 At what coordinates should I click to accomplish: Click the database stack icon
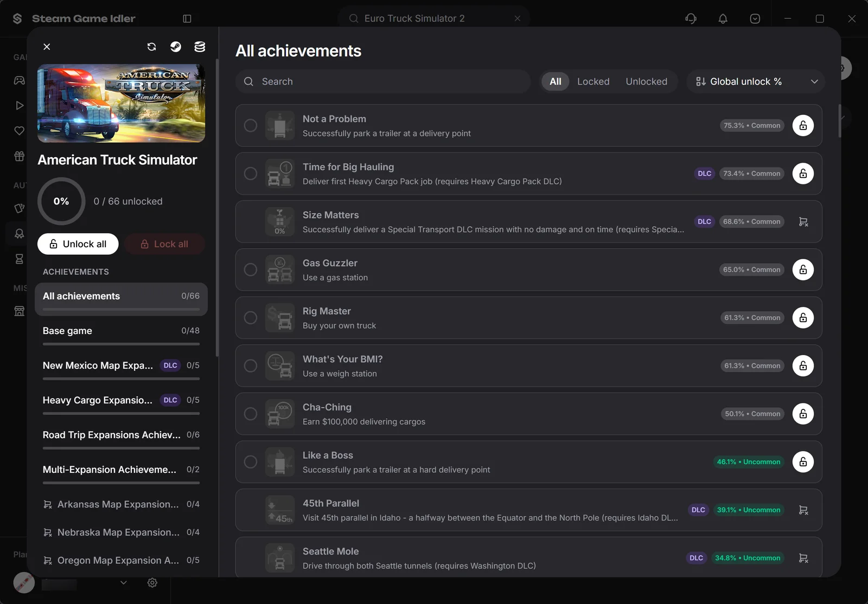pos(200,47)
